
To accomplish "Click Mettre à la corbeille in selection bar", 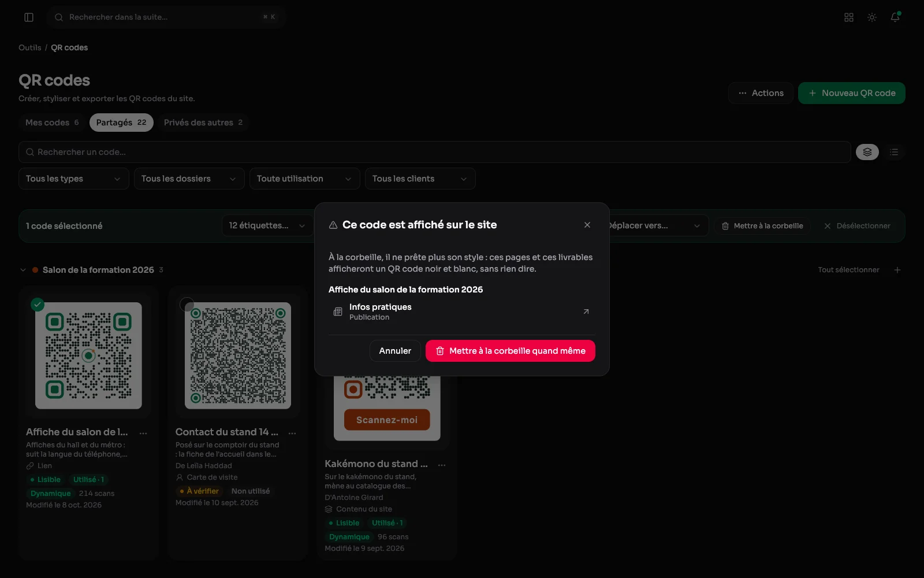I will [x=762, y=226].
